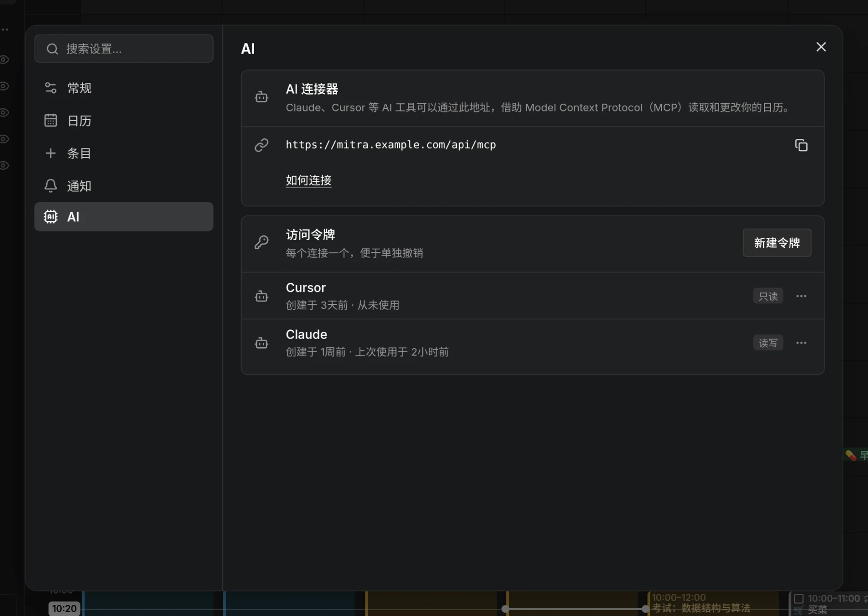This screenshot has width=868, height=616.
Task: Click the Cursor token name
Action: pos(306,288)
